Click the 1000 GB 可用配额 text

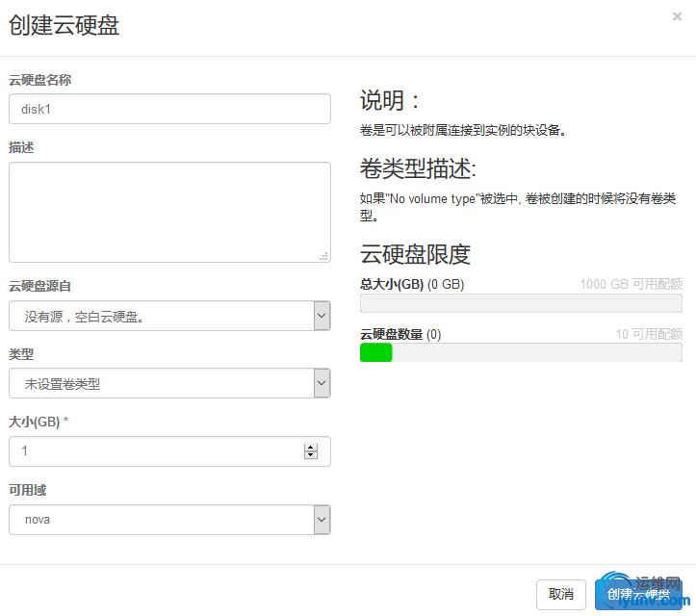click(631, 284)
